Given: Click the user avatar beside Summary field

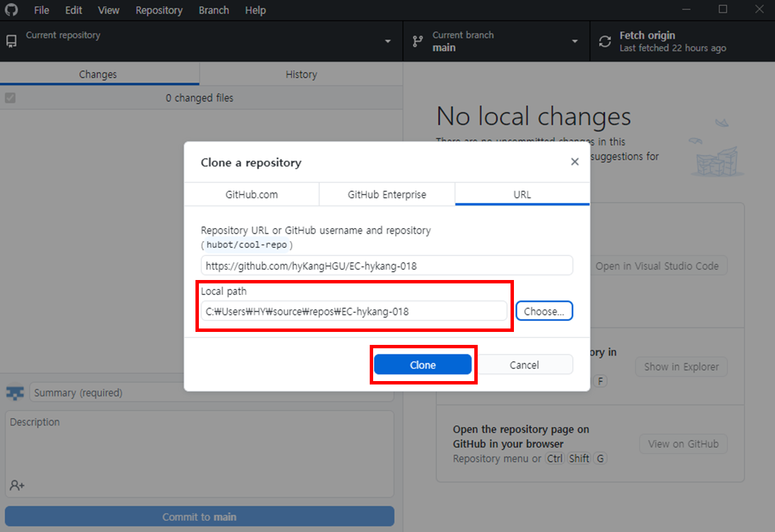Looking at the screenshot, I should 15,393.
